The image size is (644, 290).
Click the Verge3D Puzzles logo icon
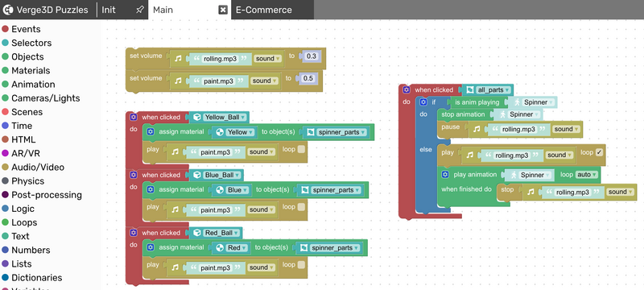click(8, 10)
